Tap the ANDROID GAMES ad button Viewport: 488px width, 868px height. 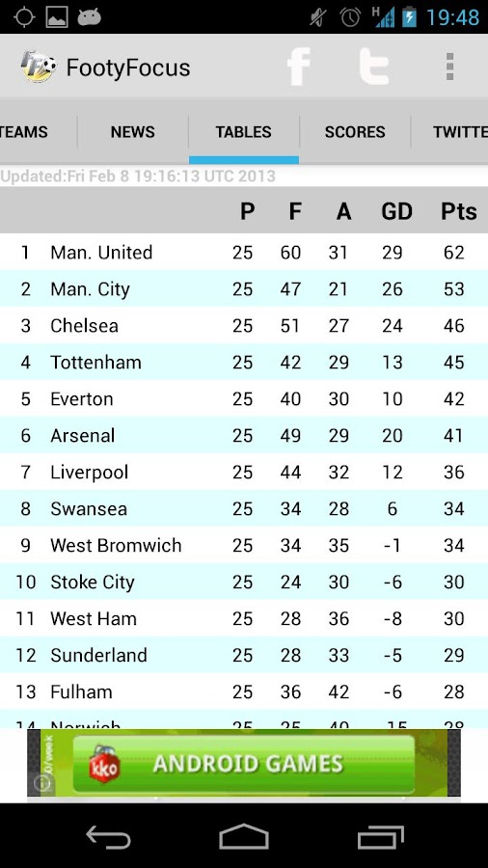click(243, 764)
